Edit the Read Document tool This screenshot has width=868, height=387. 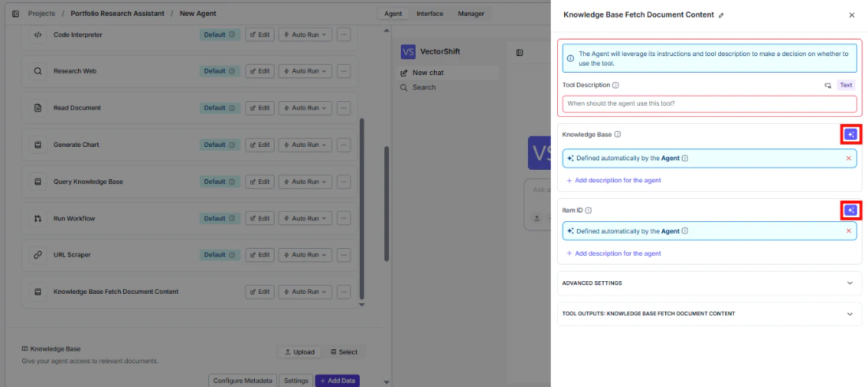pyautogui.click(x=260, y=107)
